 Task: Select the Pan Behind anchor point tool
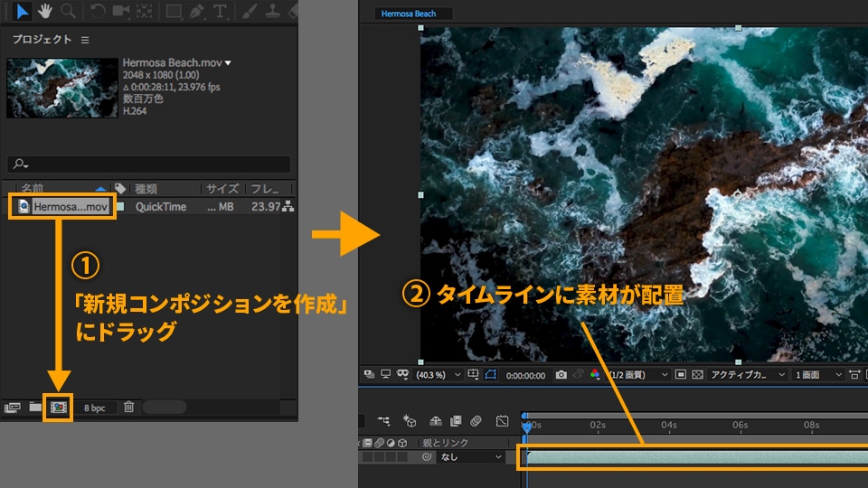tap(145, 12)
